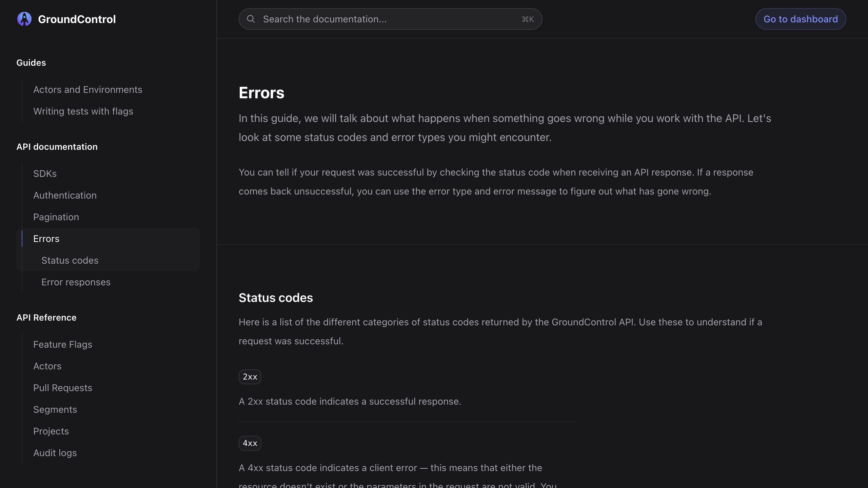The height and width of the screenshot is (488, 868).
Task: Open the Authentication docs page
Action: click(x=65, y=195)
